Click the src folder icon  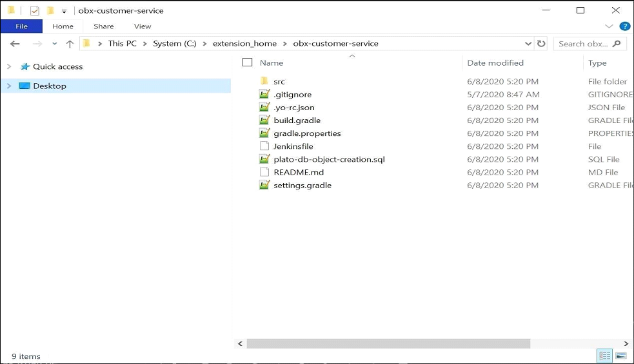pyautogui.click(x=264, y=81)
